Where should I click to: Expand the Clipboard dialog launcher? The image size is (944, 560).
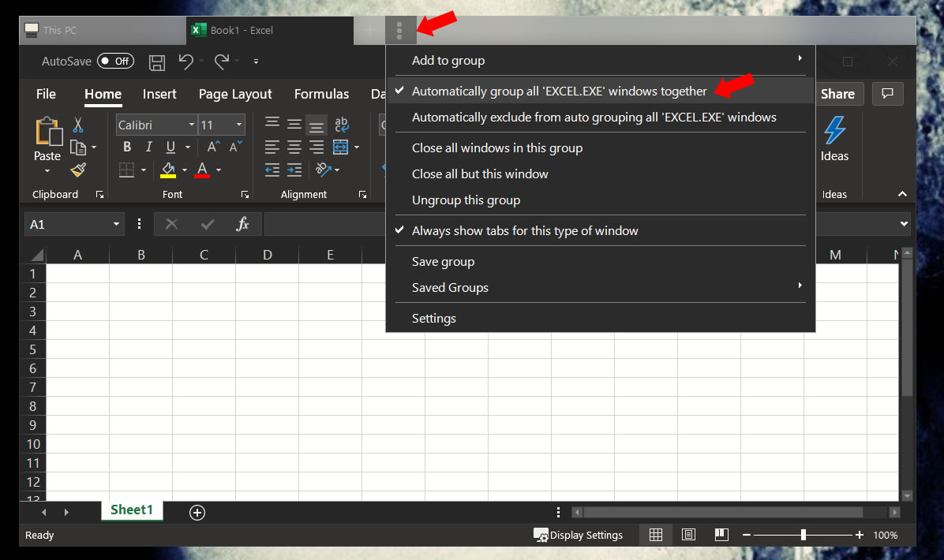(x=100, y=195)
